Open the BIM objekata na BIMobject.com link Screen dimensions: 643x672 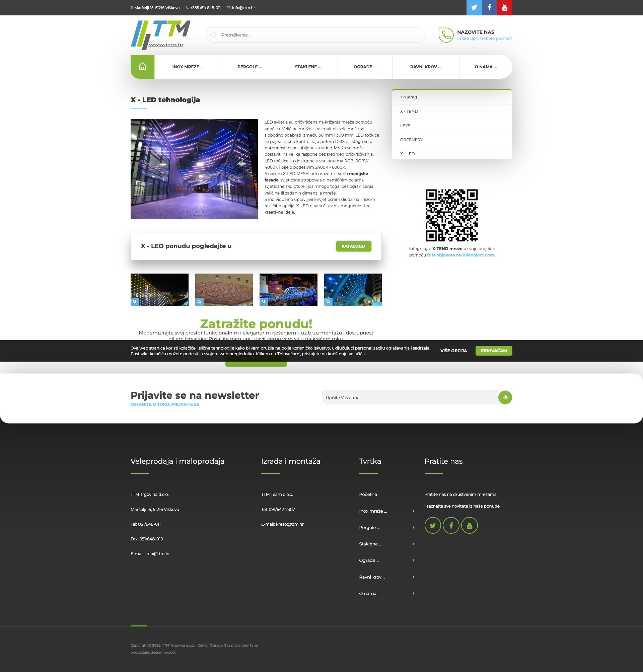[x=460, y=255]
